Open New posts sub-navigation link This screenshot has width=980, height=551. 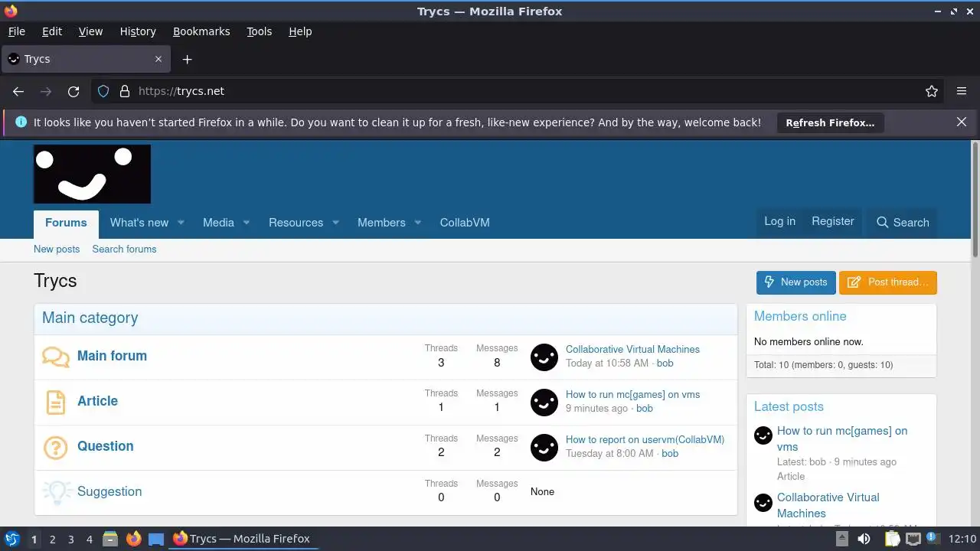click(57, 249)
